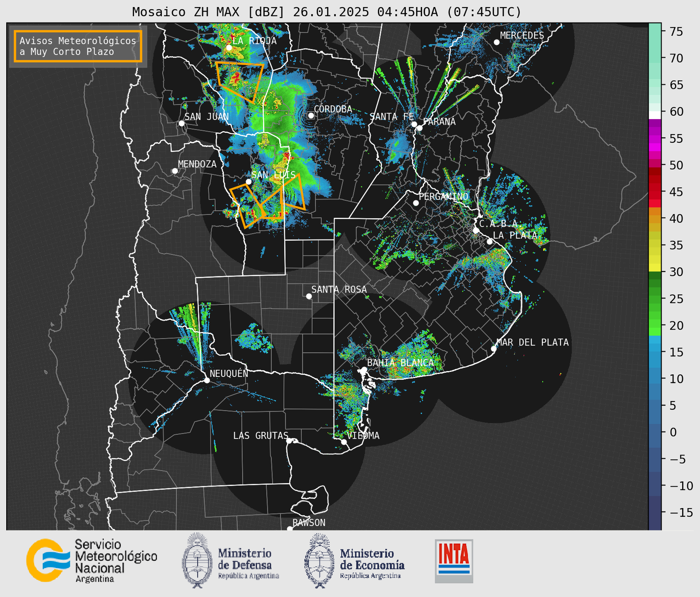700x597 pixels.
Task: Click the Servicio Meteorológico Nacional logo
Action: (48, 560)
